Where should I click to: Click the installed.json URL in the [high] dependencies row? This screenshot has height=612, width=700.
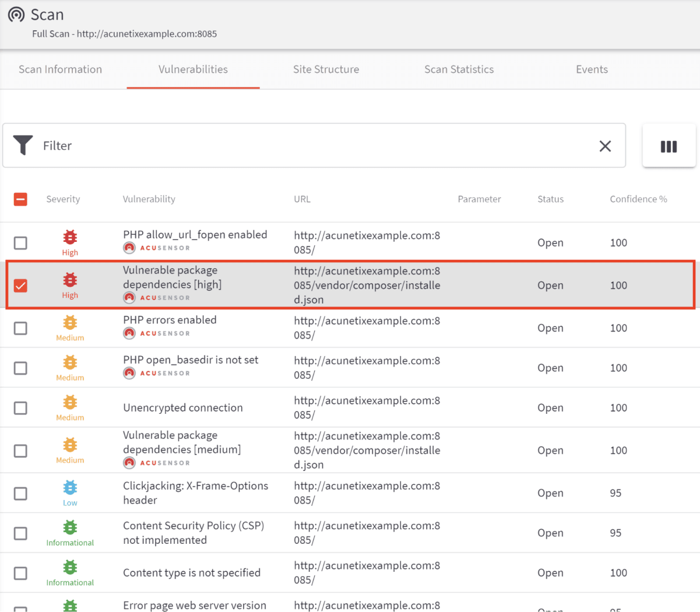coord(367,285)
